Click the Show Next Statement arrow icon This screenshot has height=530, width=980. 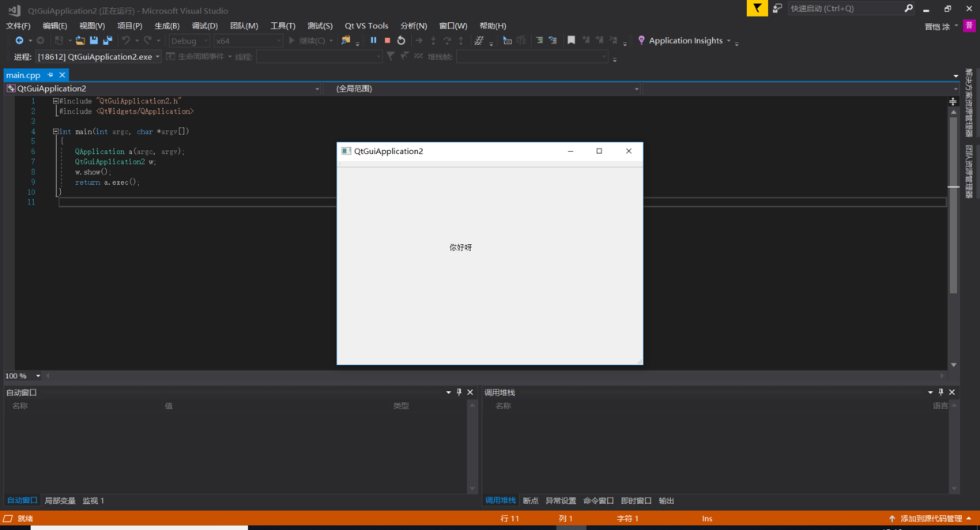pyautogui.click(x=419, y=40)
